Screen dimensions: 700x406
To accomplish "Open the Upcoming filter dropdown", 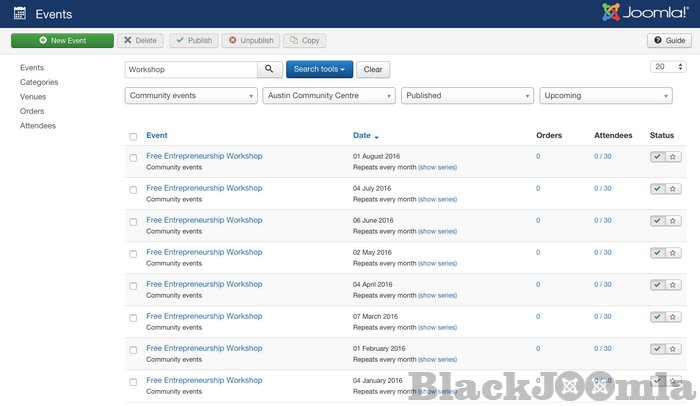I will pos(605,96).
